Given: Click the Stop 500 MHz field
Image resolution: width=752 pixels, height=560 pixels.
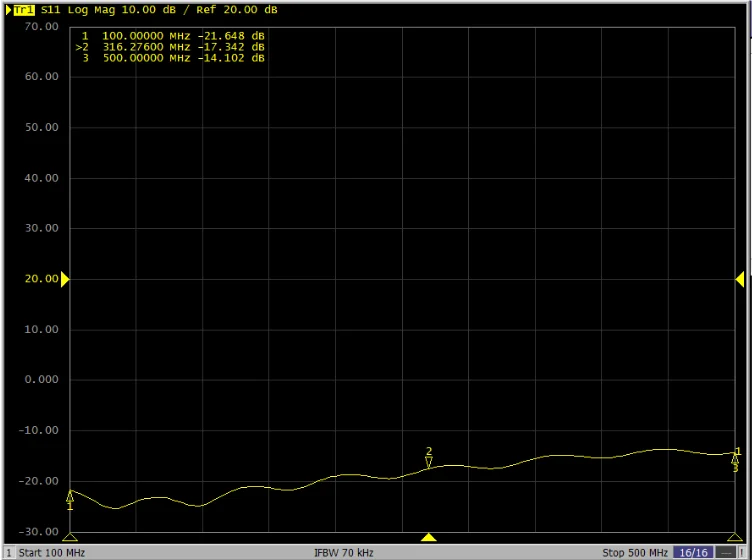Looking at the screenshot, I should coord(635,553).
